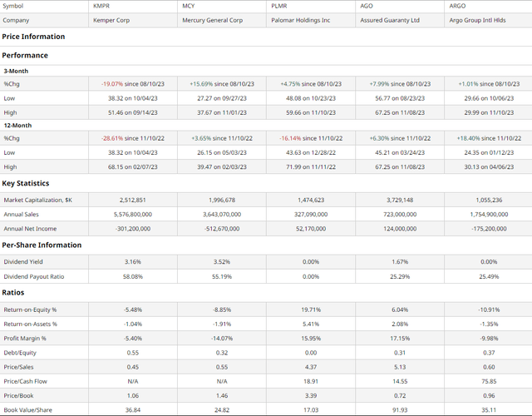Screen dimensions: 532x416
Task: Click the Dividend Payout Ratio row label
Action: point(34,277)
